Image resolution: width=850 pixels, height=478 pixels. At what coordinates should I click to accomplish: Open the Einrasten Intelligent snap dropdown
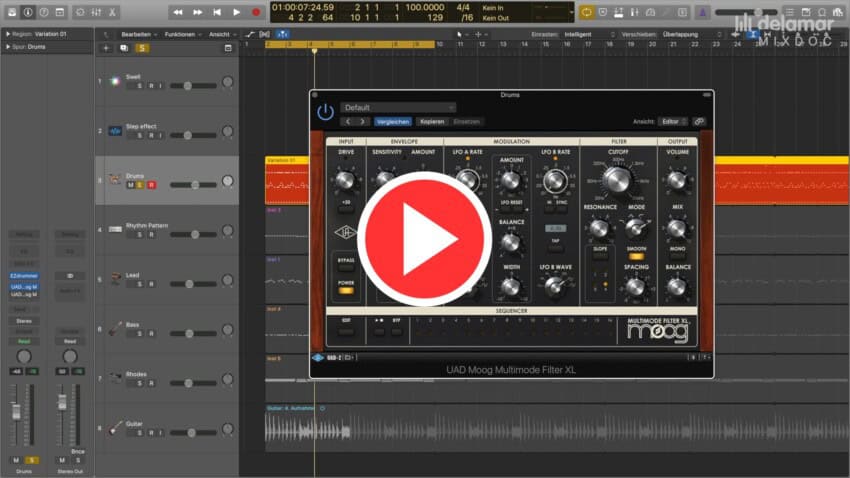click(x=586, y=33)
